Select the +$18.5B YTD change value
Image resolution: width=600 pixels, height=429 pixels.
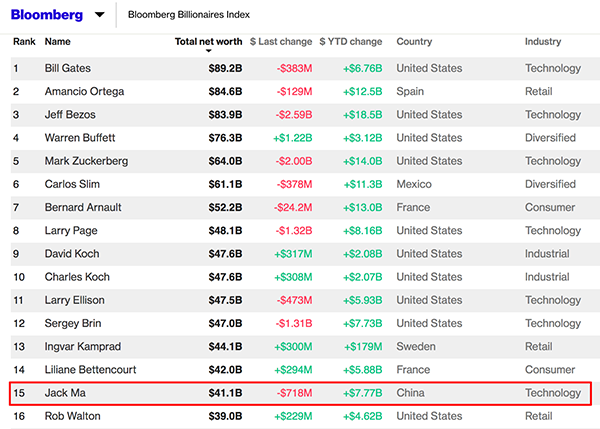click(x=363, y=114)
